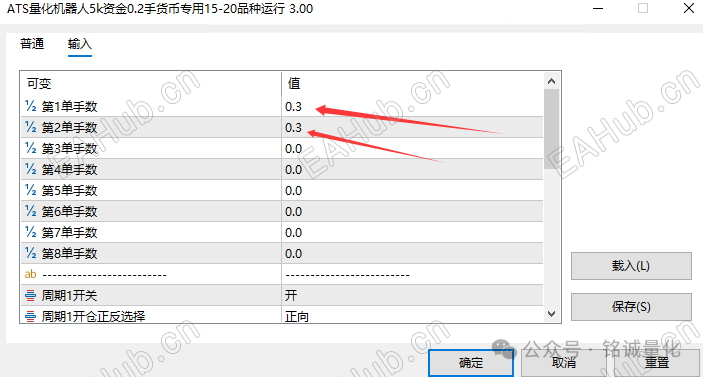This screenshot has width=703, height=377.
Task: Select the 第8单手数 parameter name
Action: 69,253
